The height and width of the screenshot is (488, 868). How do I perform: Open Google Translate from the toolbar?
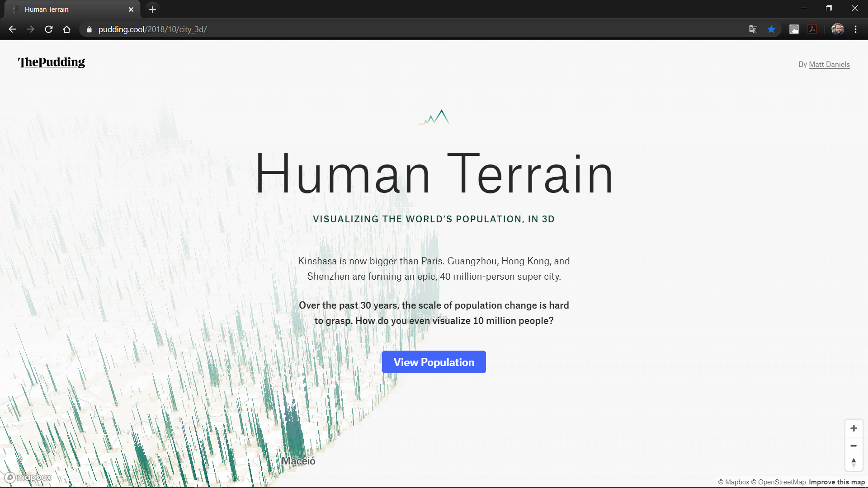[753, 29]
